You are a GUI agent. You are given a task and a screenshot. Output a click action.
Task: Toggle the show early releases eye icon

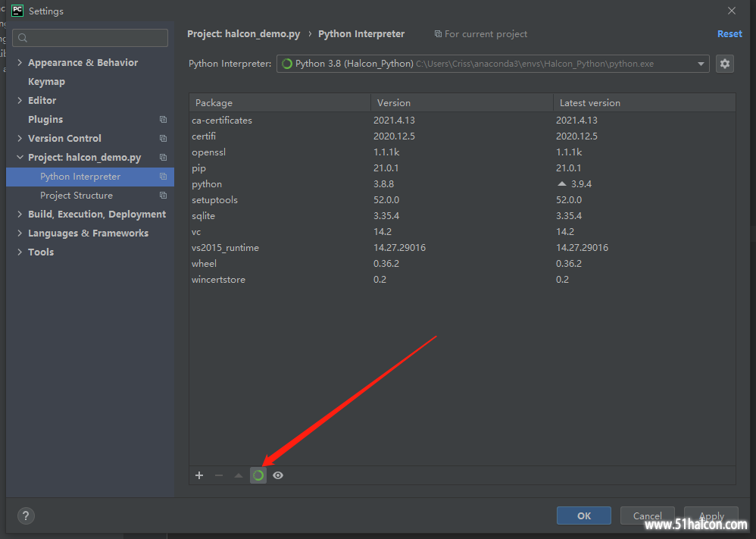(x=278, y=475)
